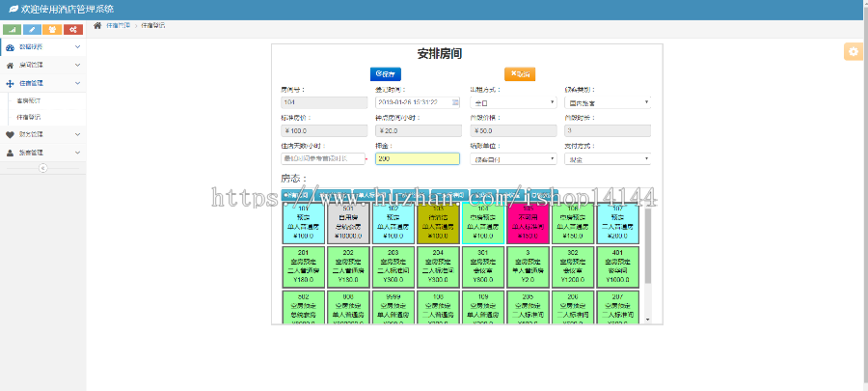
Task: Open the settings gear on the right edge
Action: click(854, 51)
